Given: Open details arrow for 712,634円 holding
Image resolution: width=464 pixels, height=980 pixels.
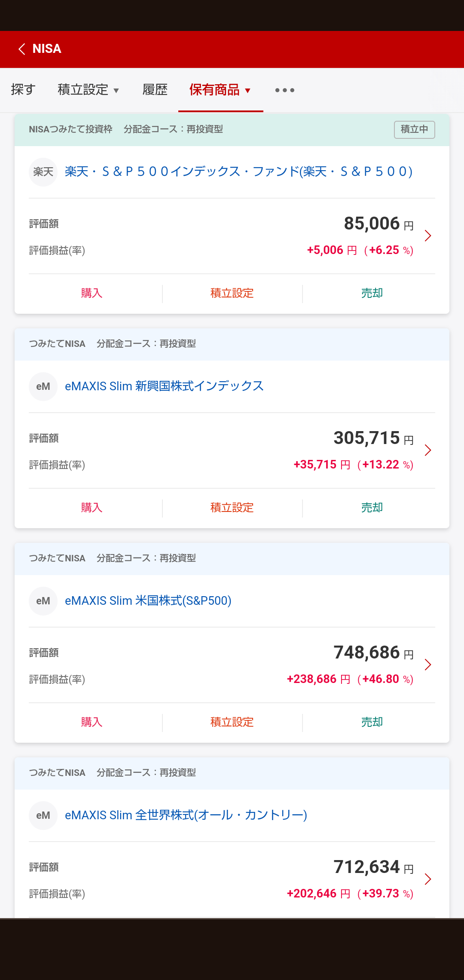Looking at the screenshot, I should point(427,879).
